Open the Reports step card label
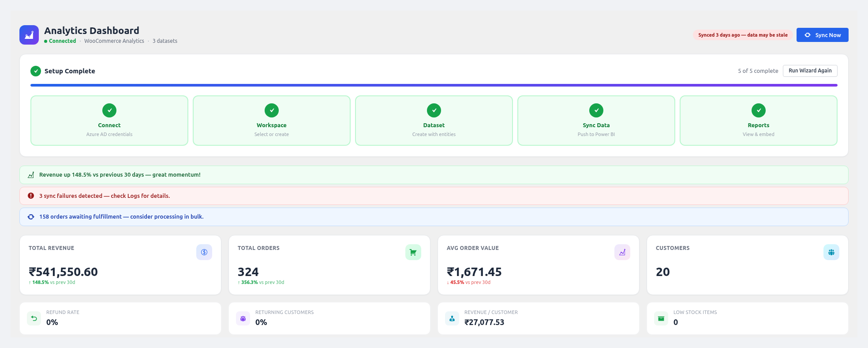Viewport: 868px width, 348px height. (x=759, y=125)
